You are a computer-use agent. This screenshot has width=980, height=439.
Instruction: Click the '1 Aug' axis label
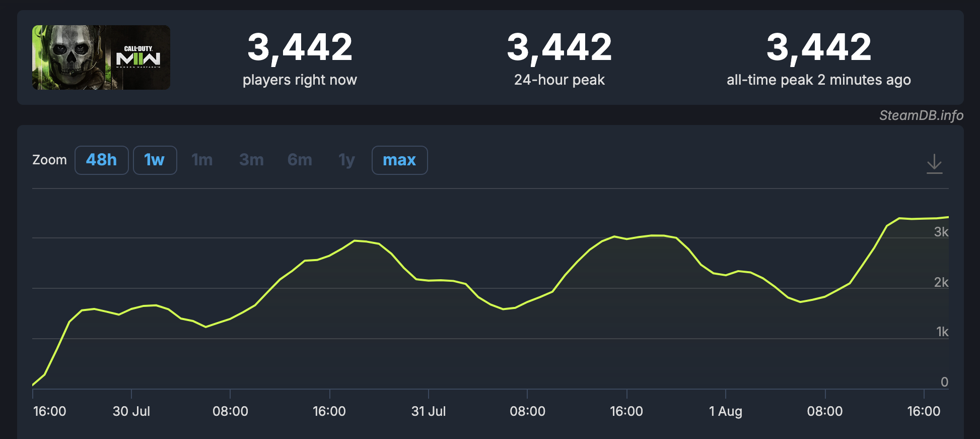(x=726, y=412)
